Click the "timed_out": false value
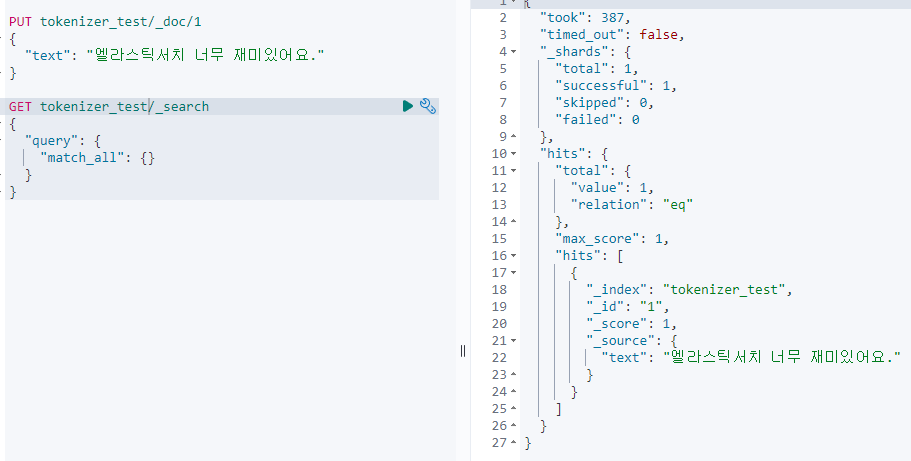 point(658,35)
